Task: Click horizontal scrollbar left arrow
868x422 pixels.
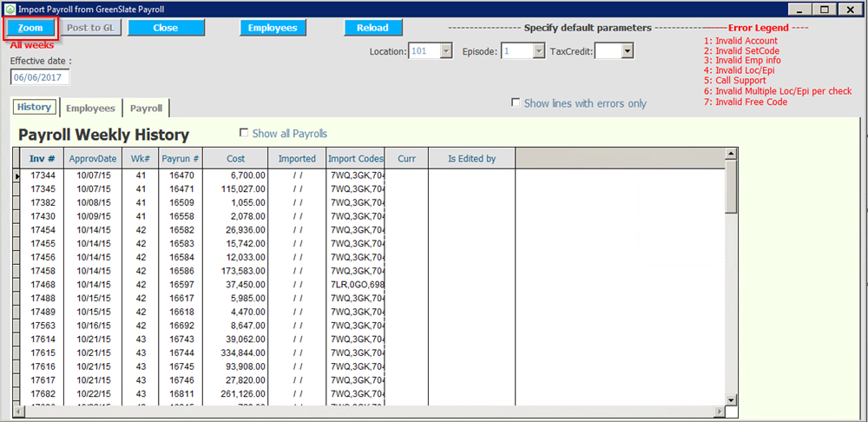Action: 17,412
